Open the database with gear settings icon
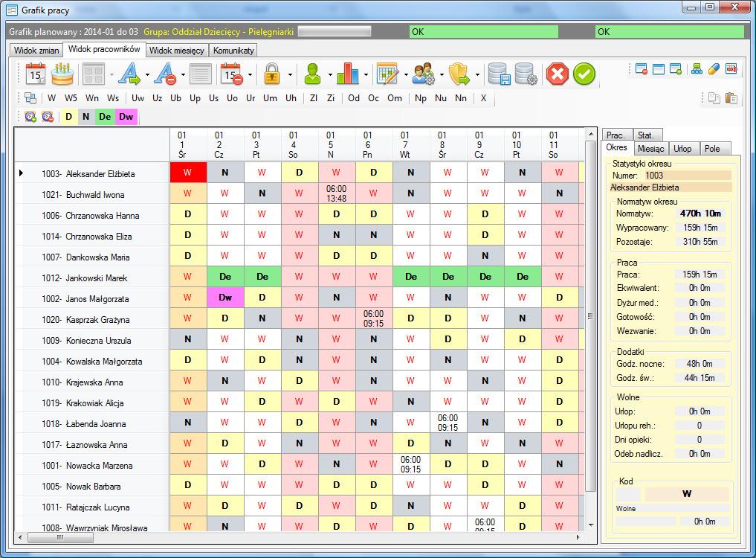The height and width of the screenshot is (558, 756). pyautogui.click(x=526, y=74)
